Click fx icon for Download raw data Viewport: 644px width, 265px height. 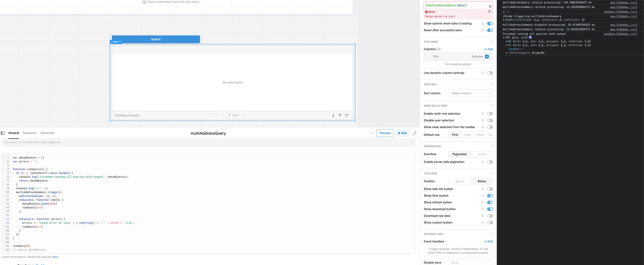[483, 216]
